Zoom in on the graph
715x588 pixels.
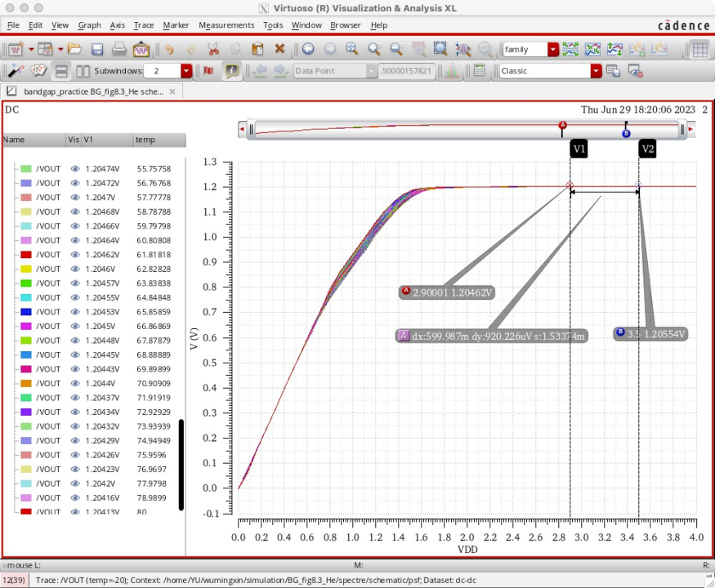coord(374,49)
